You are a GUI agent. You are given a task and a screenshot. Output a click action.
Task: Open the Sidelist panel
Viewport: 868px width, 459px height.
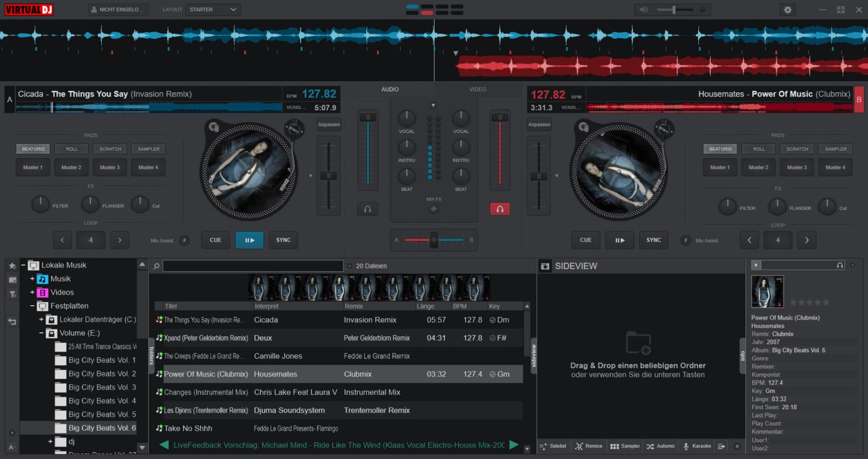click(x=553, y=446)
